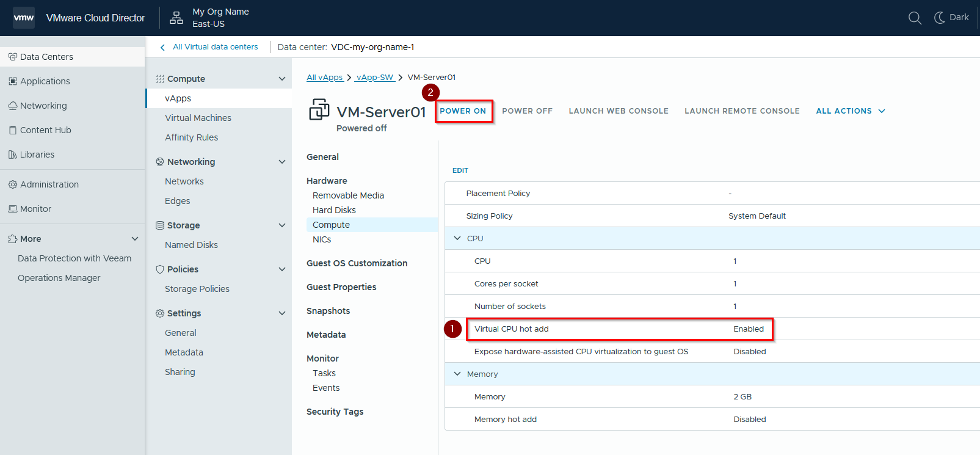Click Virtual CPU hot add Enabled value

click(x=749, y=329)
